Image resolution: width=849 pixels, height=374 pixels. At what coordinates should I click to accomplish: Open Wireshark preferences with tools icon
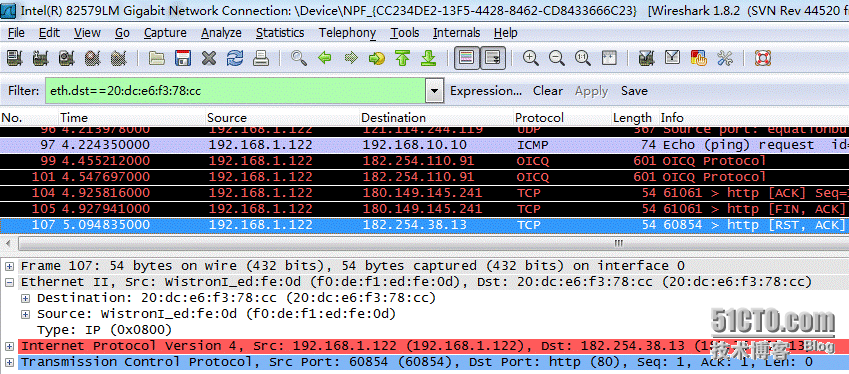[x=724, y=58]
